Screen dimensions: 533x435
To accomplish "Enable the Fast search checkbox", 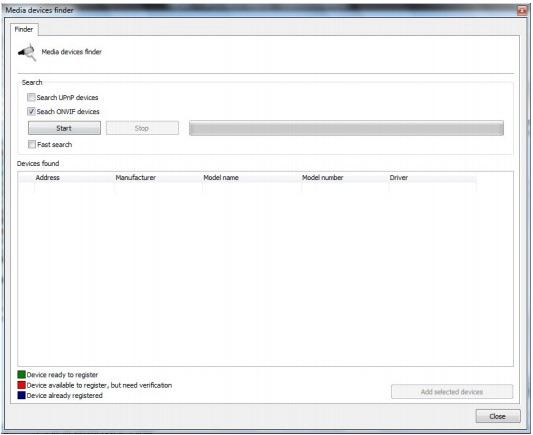I will tap(32, 144).
